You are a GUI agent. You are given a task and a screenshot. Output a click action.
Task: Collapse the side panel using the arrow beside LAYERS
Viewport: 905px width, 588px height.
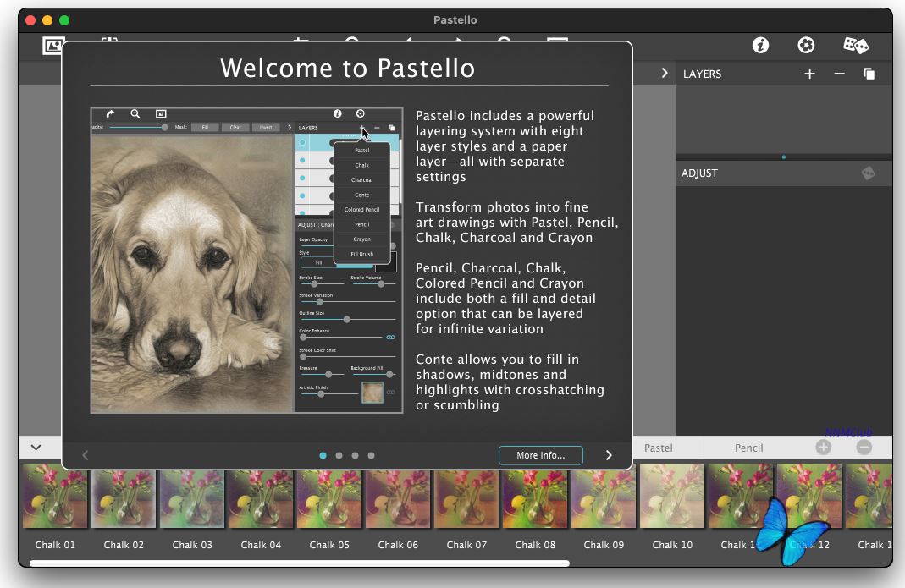point(665,74)
